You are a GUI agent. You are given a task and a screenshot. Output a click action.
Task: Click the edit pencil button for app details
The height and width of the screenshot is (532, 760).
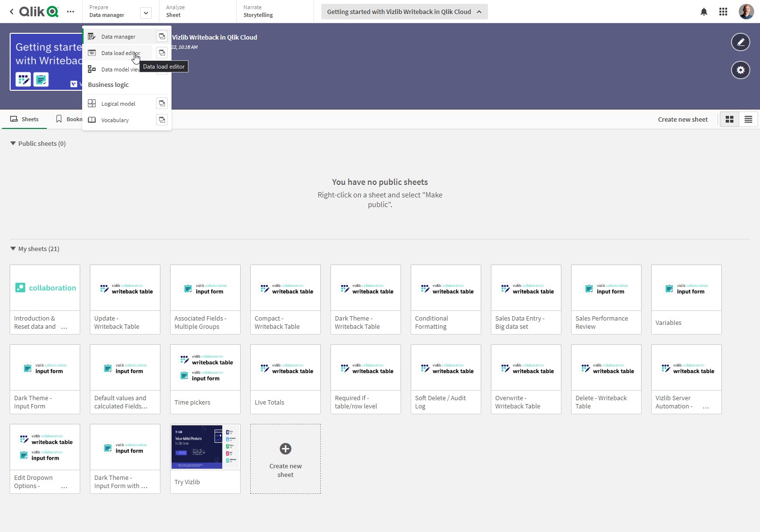tap(740, 42)
